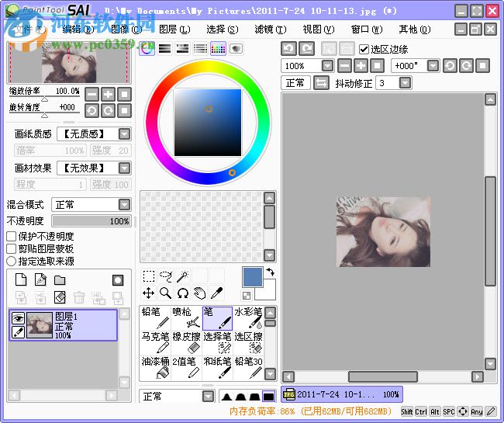Enable the 保护不透明度 checkbox

click(x=12, y=237)
